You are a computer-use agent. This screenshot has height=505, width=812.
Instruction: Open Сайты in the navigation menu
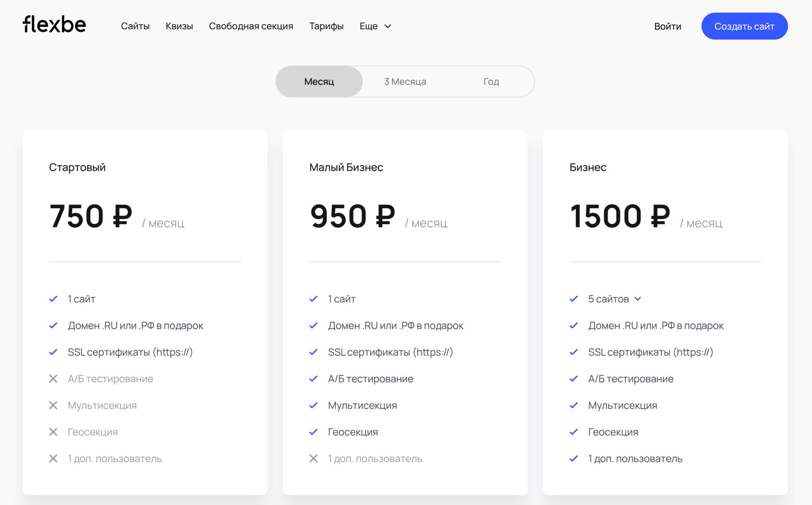[x=135, y=26]
